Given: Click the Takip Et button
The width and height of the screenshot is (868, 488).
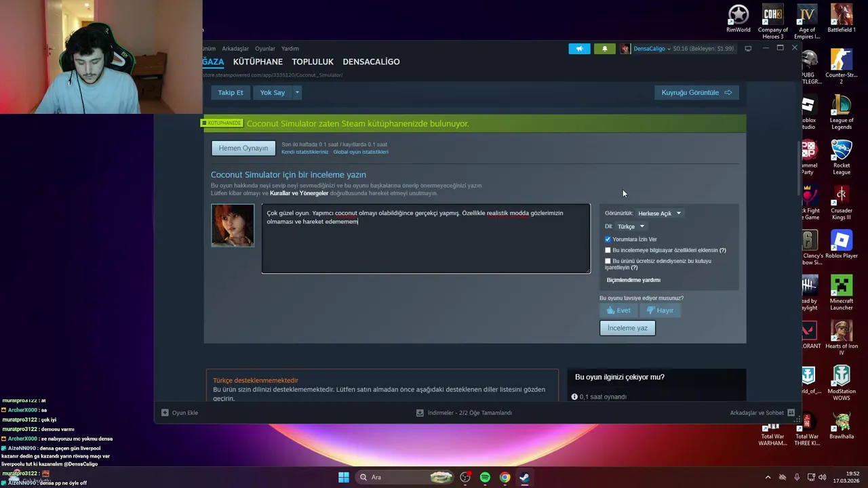Looking at the screenshot, I should tap(231, 92).
